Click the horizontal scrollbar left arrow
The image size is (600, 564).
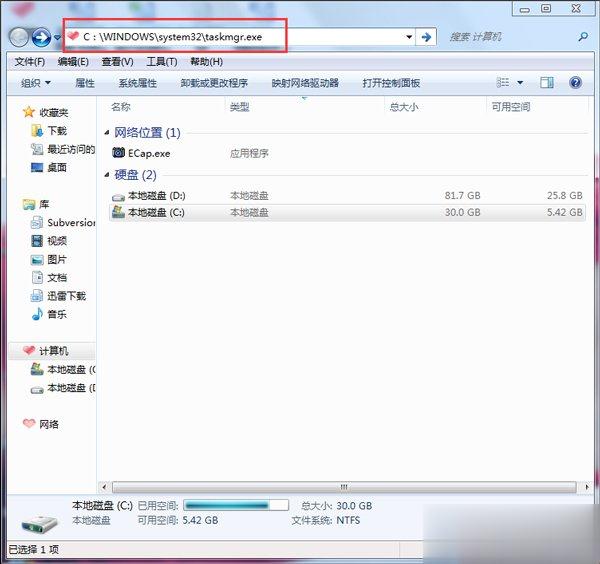point(104,487)
